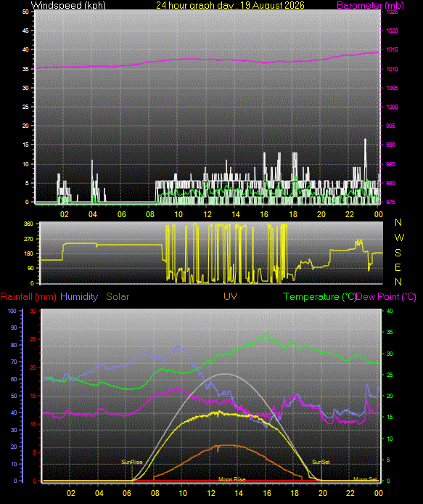Click the Moon Rise marker label
The height and width of the screenshot is (504, 423).
pos(232,479)
